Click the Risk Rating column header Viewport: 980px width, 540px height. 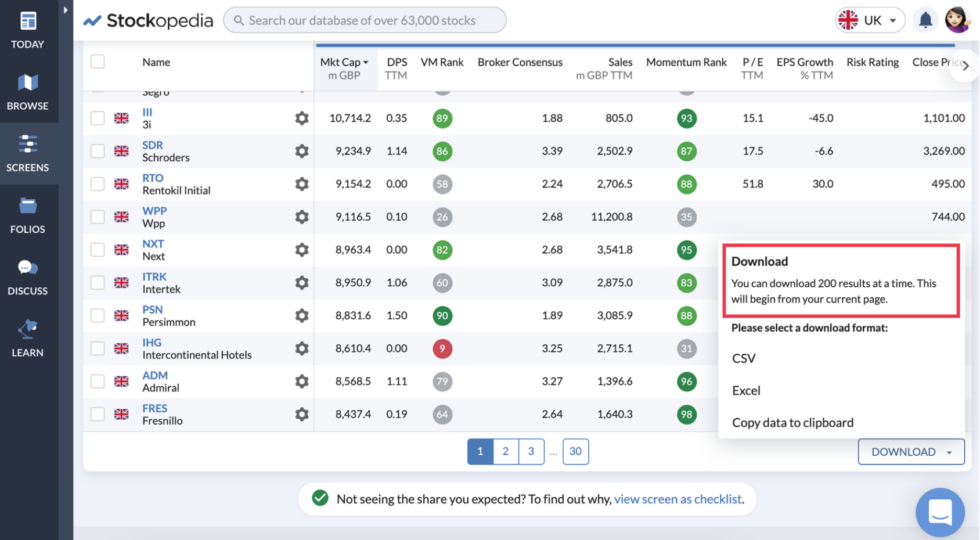pos(873,62)
